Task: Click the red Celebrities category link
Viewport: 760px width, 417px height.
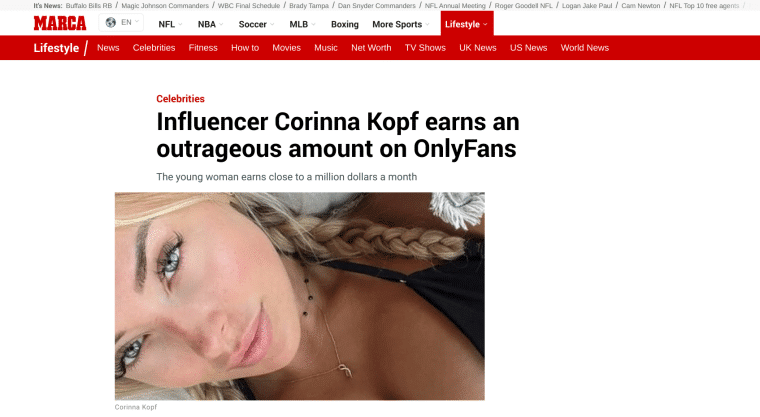Action: tap(180, 99)
